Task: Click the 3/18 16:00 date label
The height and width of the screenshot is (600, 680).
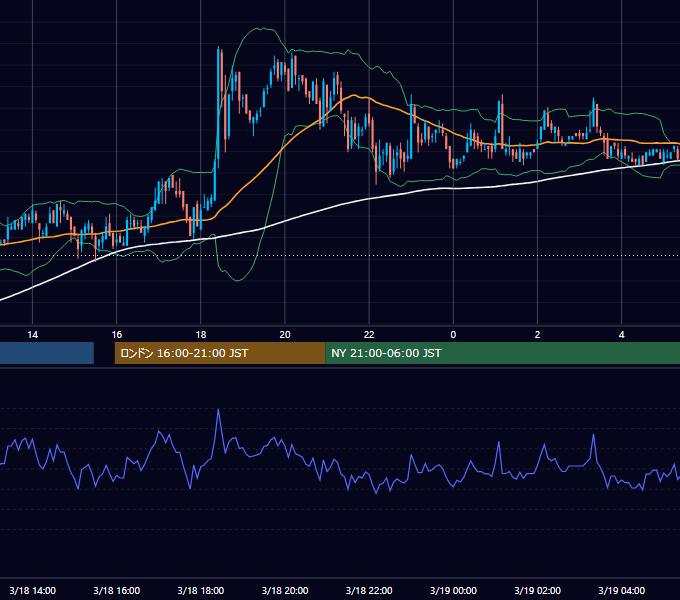Action: [x=117, y=590]
